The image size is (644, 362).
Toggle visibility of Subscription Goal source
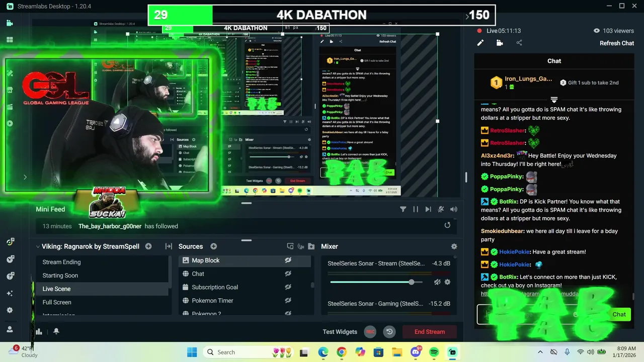(288, 287)
